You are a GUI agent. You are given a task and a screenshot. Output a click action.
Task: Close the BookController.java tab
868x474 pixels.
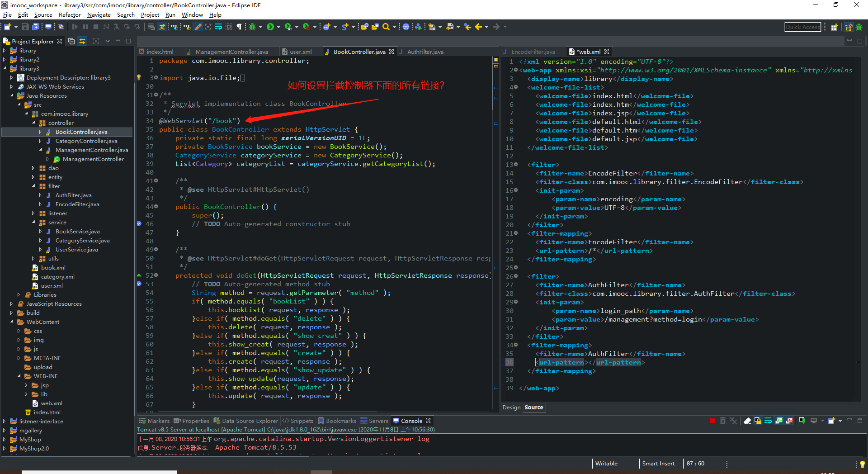tap(392, 52)
